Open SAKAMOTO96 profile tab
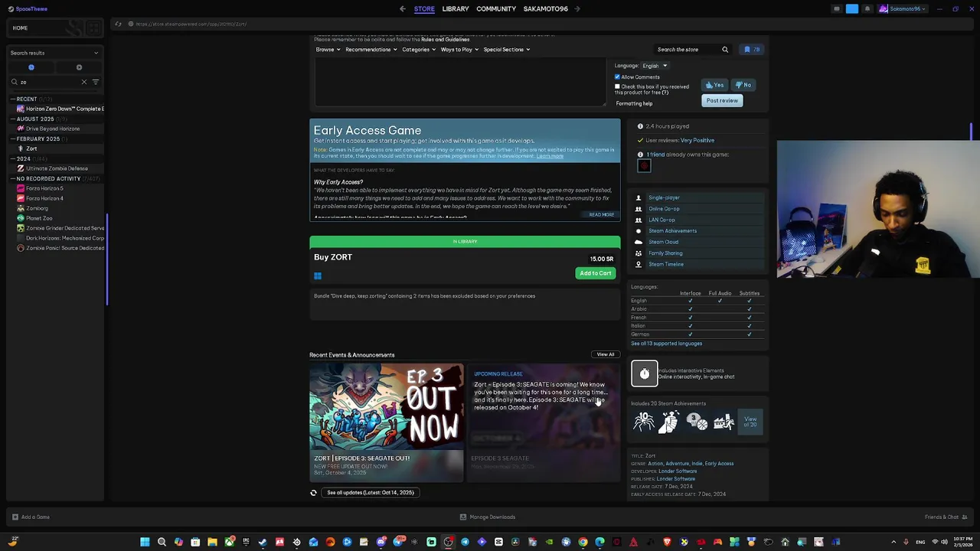 (546, 9)
